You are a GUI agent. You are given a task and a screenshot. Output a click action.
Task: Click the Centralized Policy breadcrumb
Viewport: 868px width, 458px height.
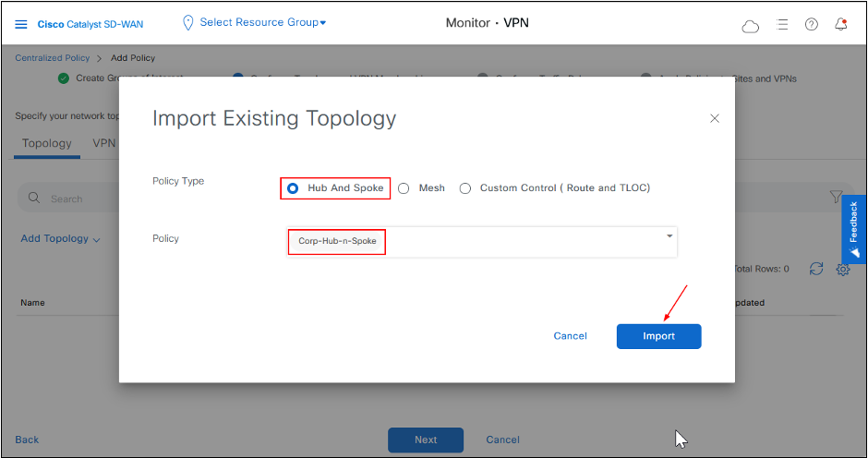coord(54,58)
